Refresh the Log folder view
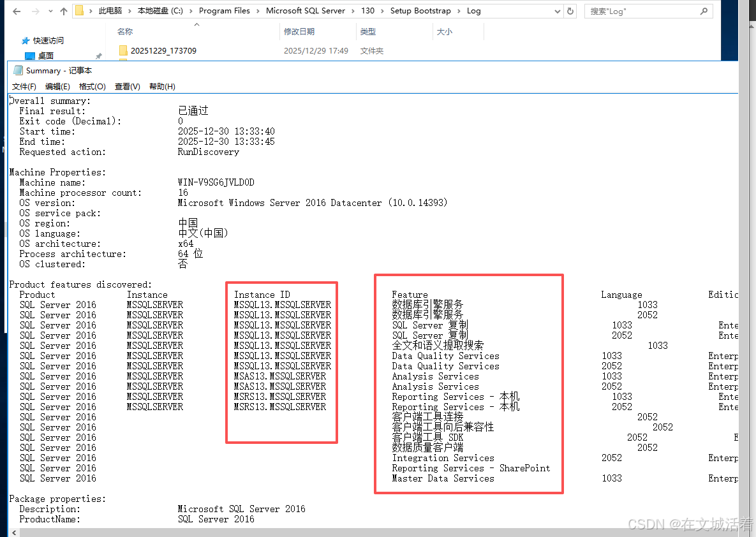The height and width of the screenshot is (537, 756). (x=570, y=11)
